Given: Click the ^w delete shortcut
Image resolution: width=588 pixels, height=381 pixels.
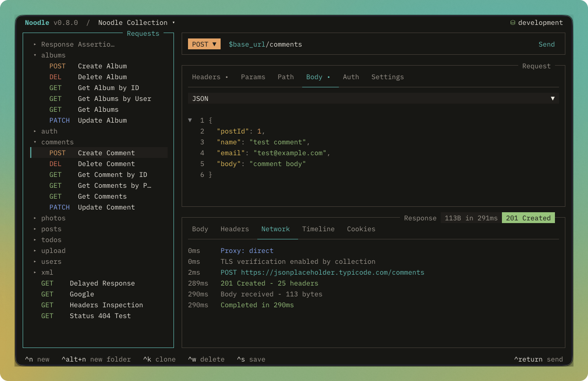Looking at the screenshot, I should tap(206, 359).
